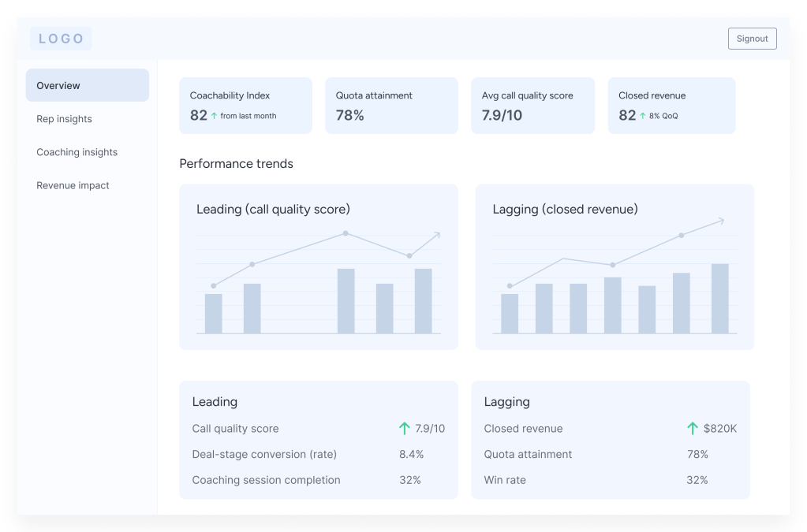Click the peak data point on Leading trend line
The width and height of the screenshot is (807, 532).
346,233
